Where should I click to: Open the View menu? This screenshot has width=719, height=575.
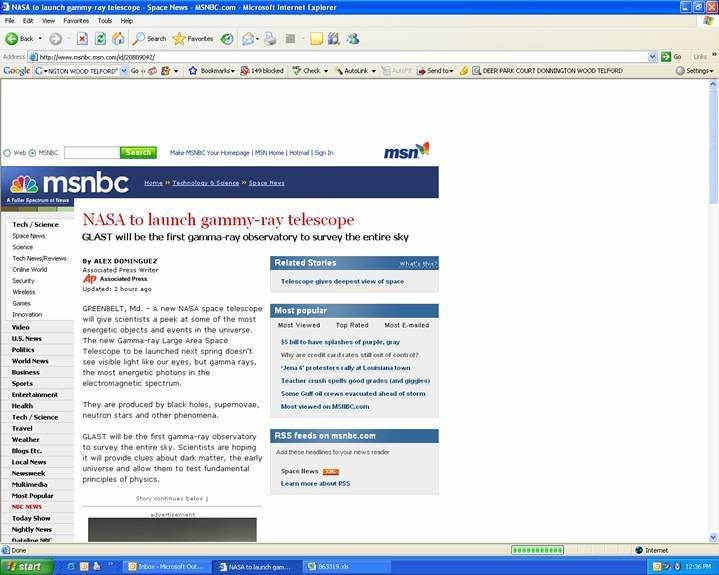pos(48,21)
